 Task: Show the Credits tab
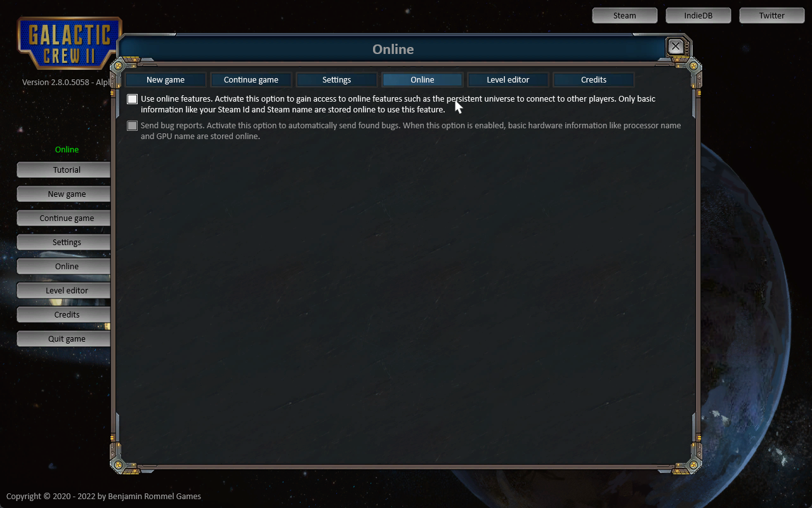coord(594,79)
